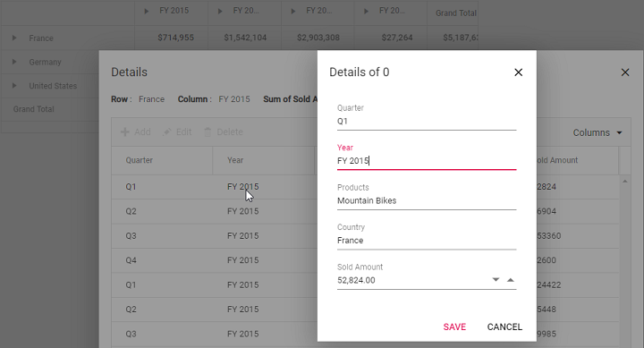Click the Delete trash icon
Image resolution: width=644 pixels, height=348 pixels.
pyautogui.click(x=208, y=132)
